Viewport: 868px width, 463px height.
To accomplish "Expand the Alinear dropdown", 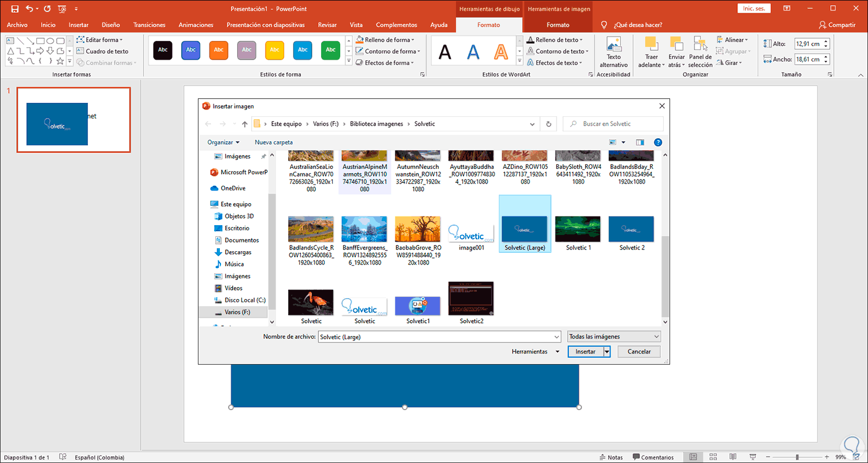I will (x=733, y=40).
